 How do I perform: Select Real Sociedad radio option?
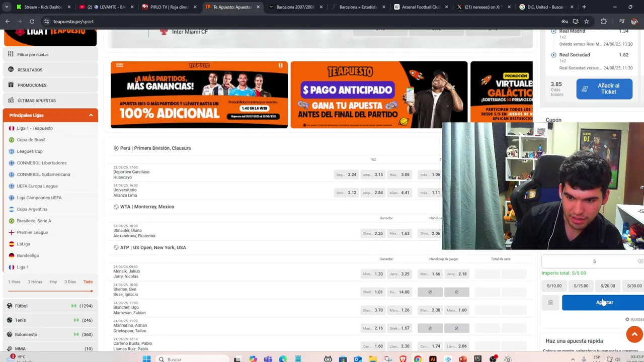(553, 55)
